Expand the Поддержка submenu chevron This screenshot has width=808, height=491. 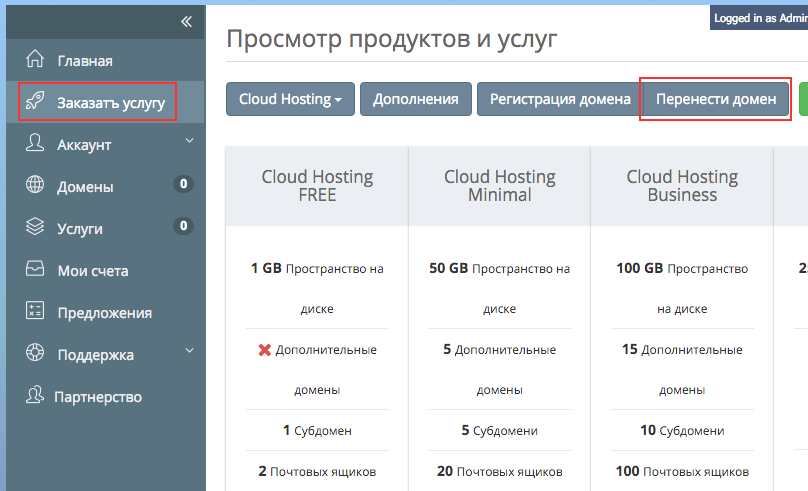click(189, 352)
